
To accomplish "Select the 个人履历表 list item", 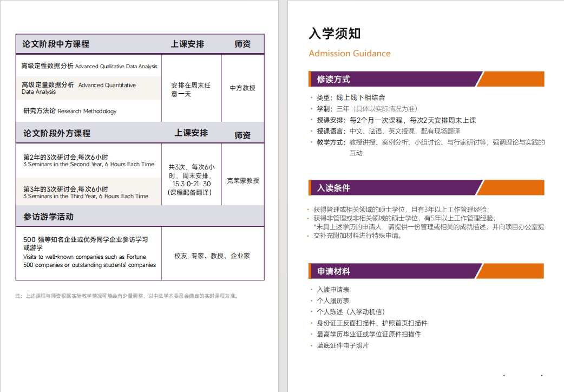I will click(333, 301).
